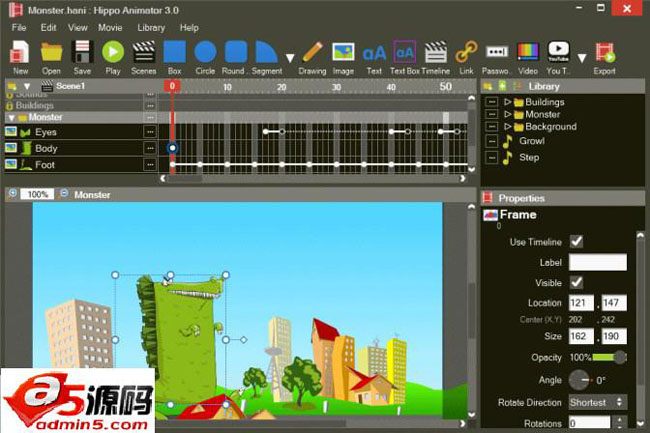Toggle visibility icon of Eyes layer
650x433 pixels.
pos(11,132)
